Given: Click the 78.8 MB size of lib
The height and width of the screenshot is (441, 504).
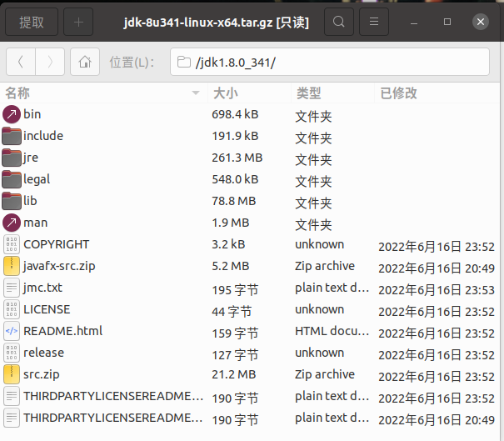Looking at the screenshot, I should pos(234,201).
